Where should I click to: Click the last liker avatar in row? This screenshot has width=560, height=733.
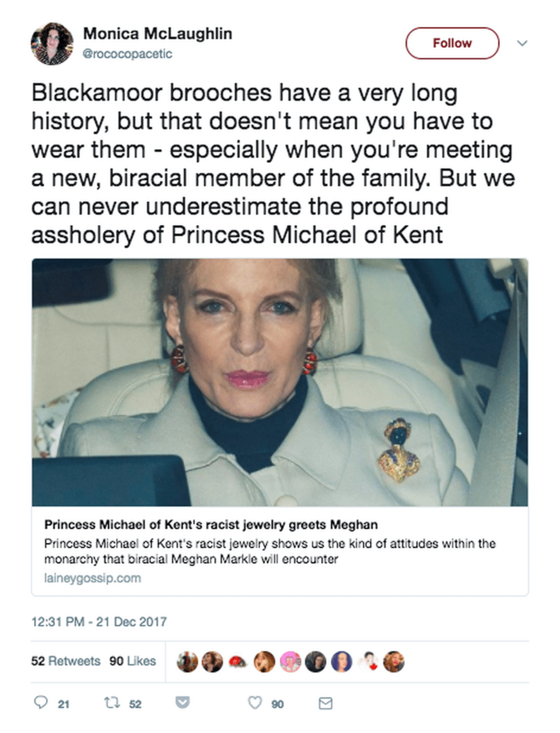(x=394, y=661)
